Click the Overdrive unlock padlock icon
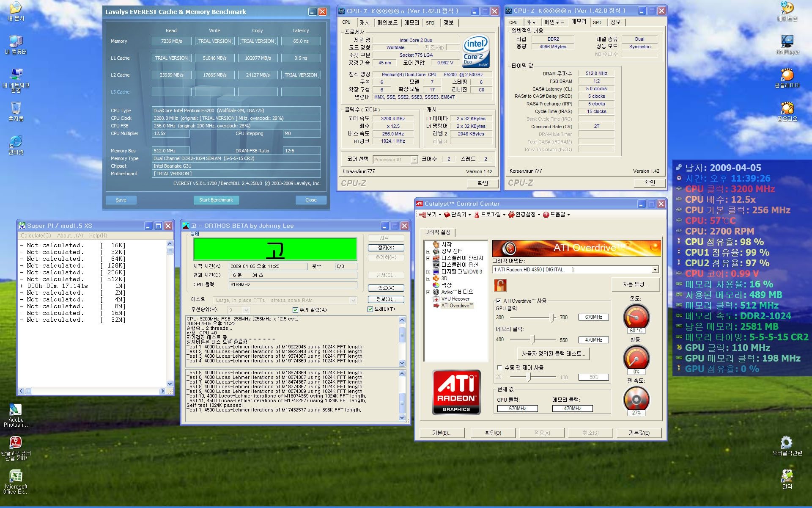The height and width of the screenshot is (508, 812). pos(500,285)
